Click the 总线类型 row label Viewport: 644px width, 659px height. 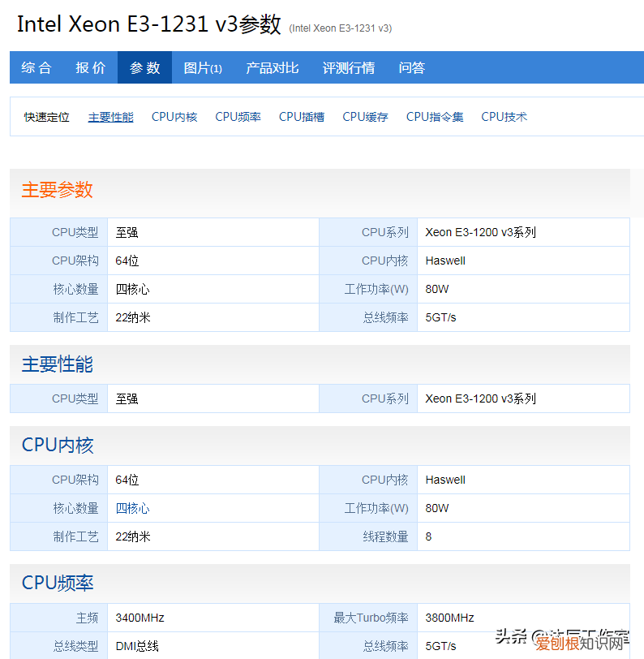75,646
